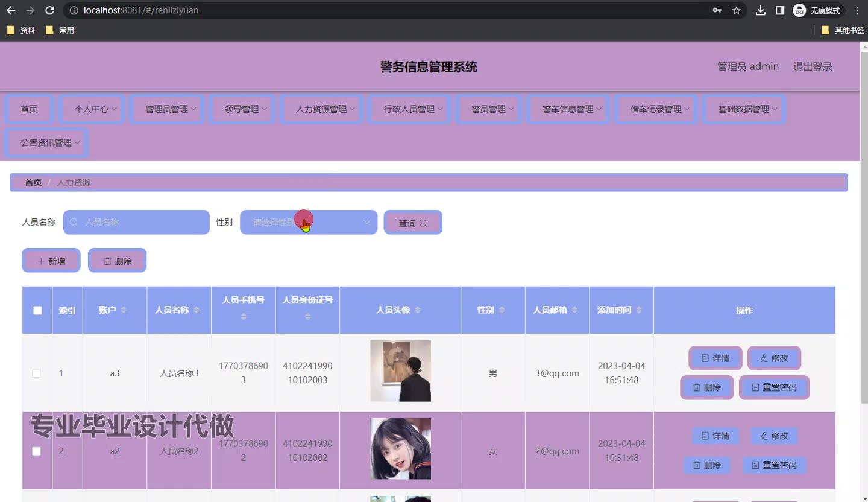Screen dimensions: 868x502
Task: Open the 资料 bookmark folder
Action: click(x=21, y=30)
